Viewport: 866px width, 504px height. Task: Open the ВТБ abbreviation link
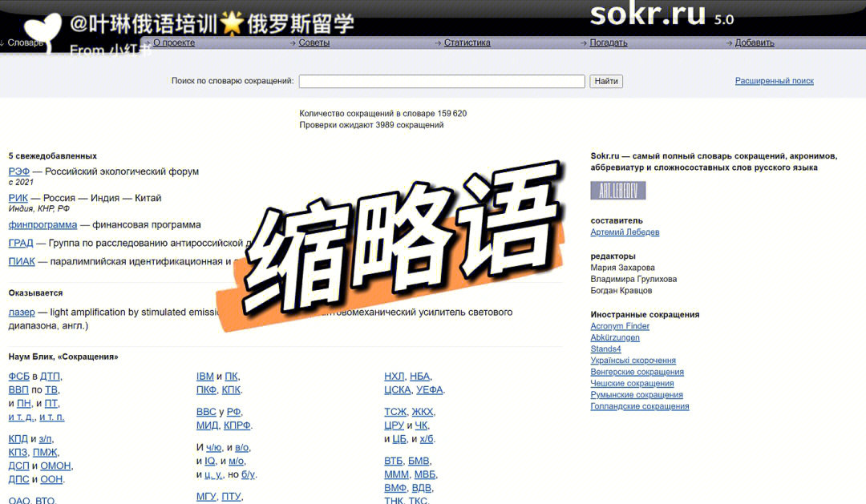[x=393, y=461]
